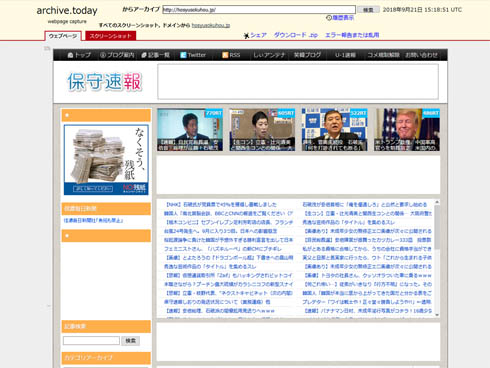Open the トランプ featured thumbnail
The width and height of the screenshot is (490, 368).
(x=407, y=130)
